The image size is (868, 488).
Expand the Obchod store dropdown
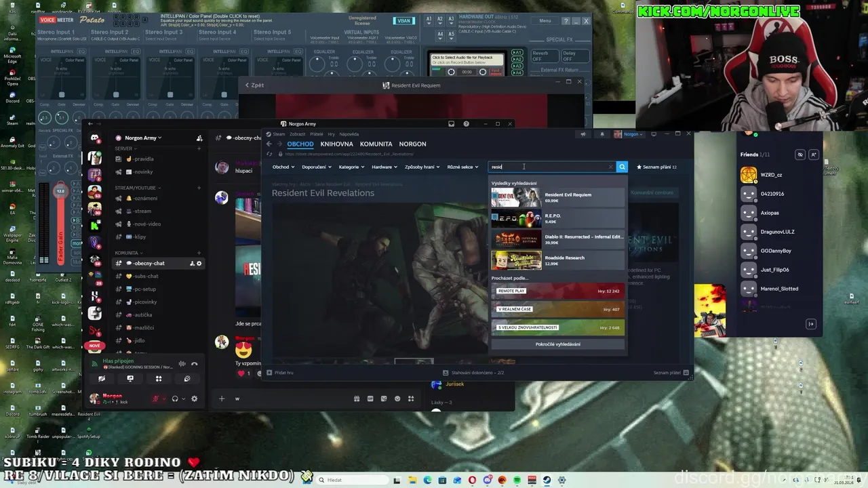click(283, 167)
